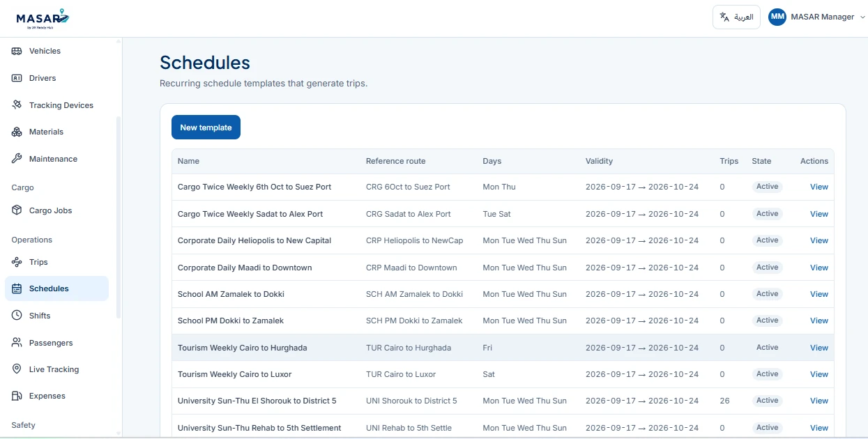Click the sidebar scrollbar
The image size is (868, 439).
coord(118,217)
